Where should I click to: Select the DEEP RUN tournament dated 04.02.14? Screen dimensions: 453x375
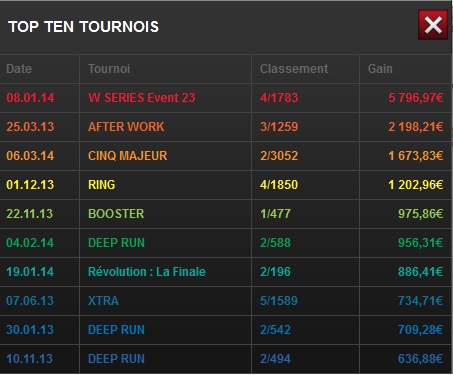tap(116, 243)
